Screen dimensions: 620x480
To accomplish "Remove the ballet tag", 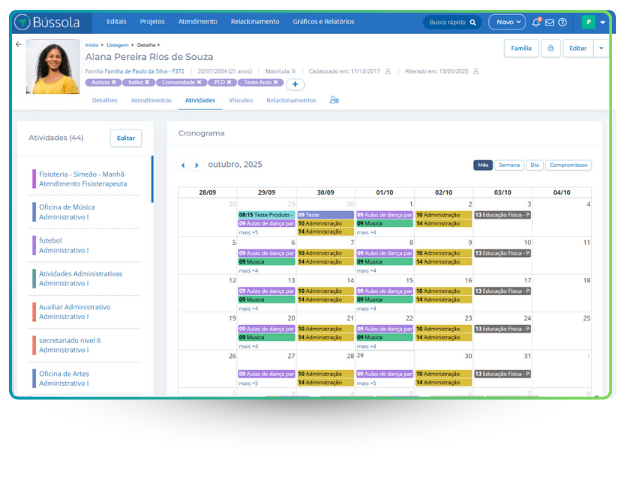I will (147, 82).
